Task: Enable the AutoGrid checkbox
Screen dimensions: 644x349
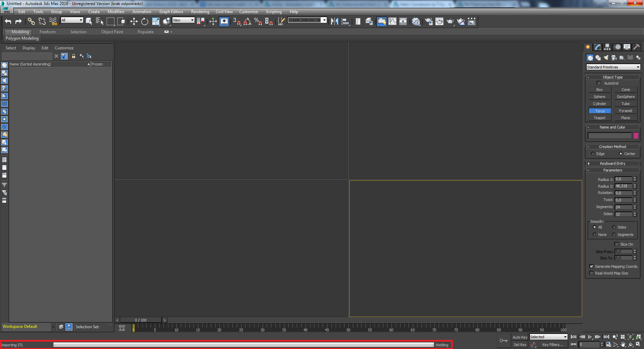Action: tap(599, 83)
